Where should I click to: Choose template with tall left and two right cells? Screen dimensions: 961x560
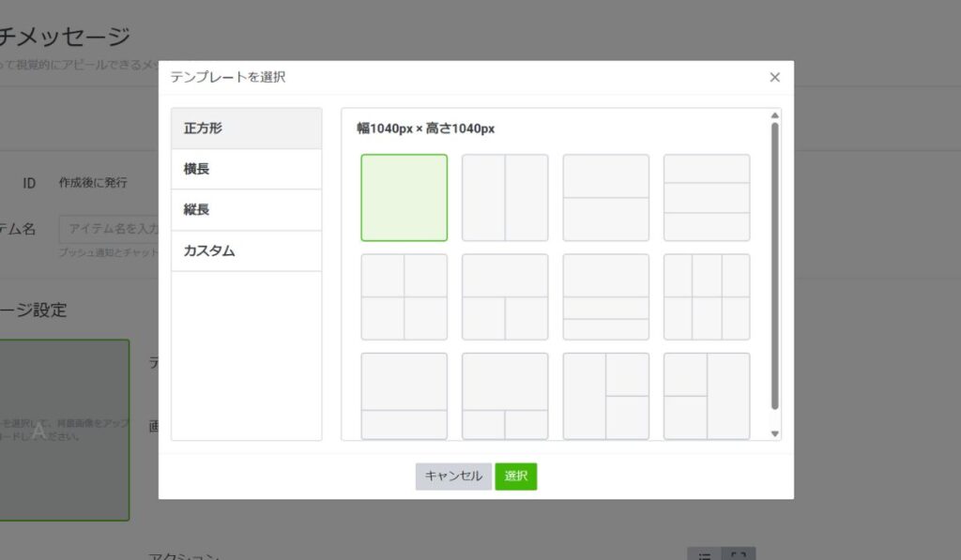coord(605,396)
